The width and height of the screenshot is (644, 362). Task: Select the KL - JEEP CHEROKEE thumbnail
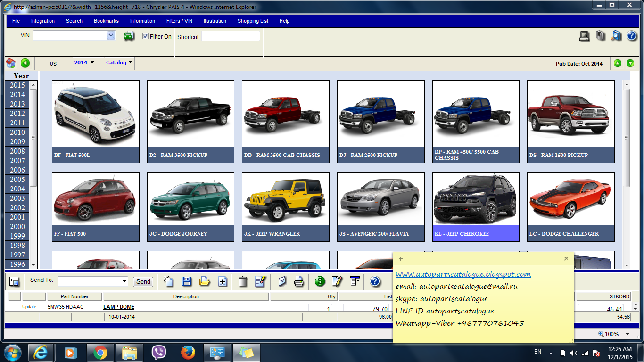[x=476, y=207]
